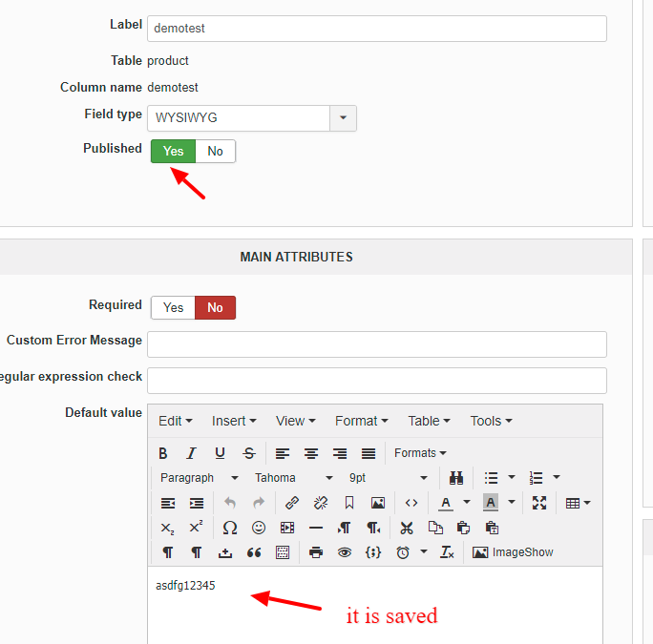Preview content with eye icon
Image resolution: width=653 pixels, height=644 pixels.
pyautogui.click(x=345, y=552)
